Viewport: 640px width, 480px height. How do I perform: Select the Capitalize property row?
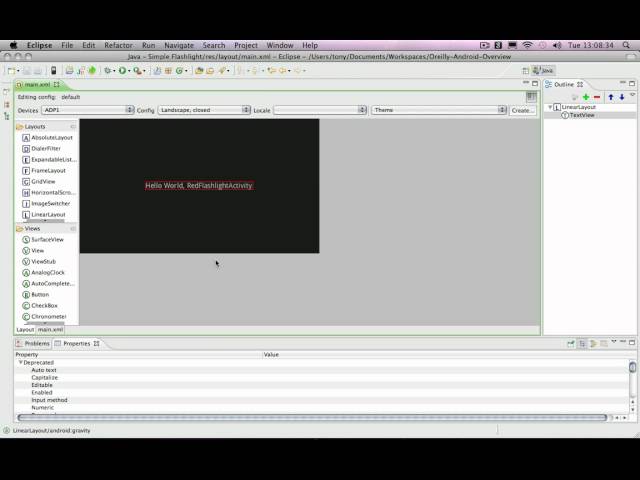(322, 378)
